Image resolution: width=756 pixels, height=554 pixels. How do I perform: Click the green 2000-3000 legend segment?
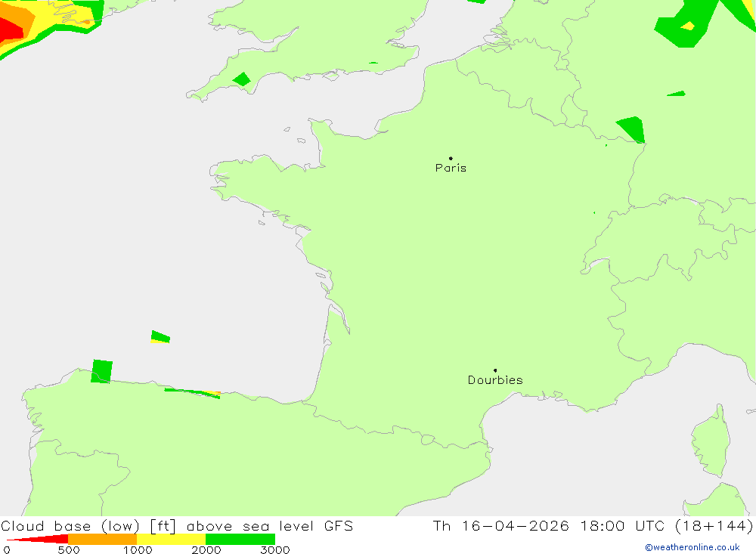[x=240, y=539]
